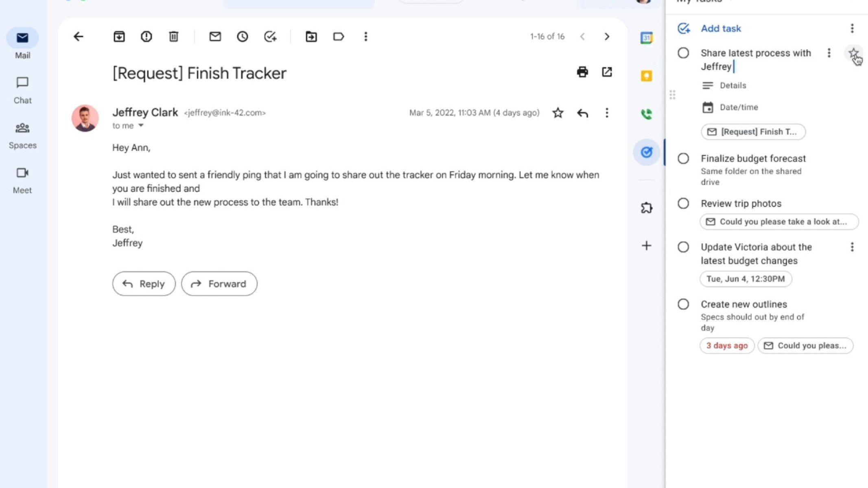Mark Finalize budget forecast task complete
The image size is (868, 488).
click(x=683, y=159)
